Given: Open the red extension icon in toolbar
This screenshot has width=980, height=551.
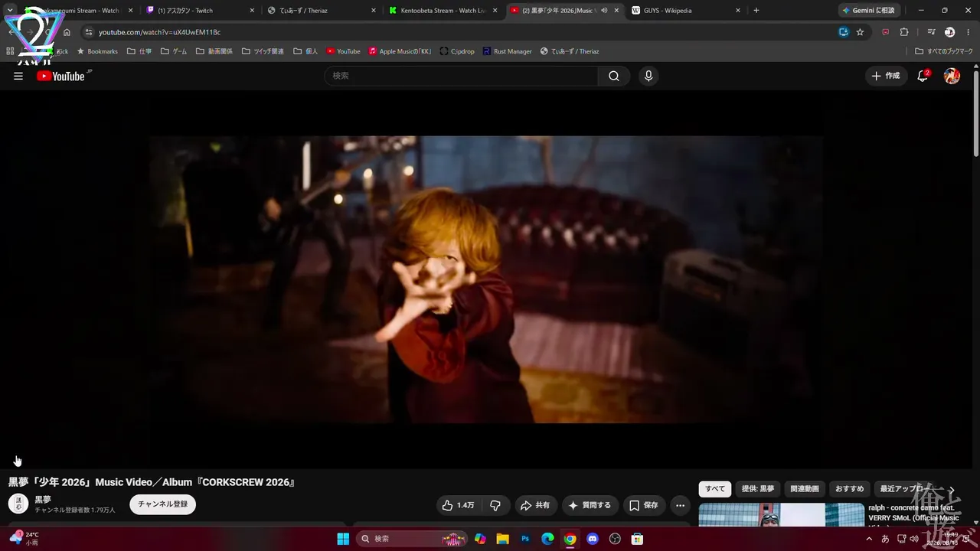Looking at the screenshot, I should (x=886, y=32).
